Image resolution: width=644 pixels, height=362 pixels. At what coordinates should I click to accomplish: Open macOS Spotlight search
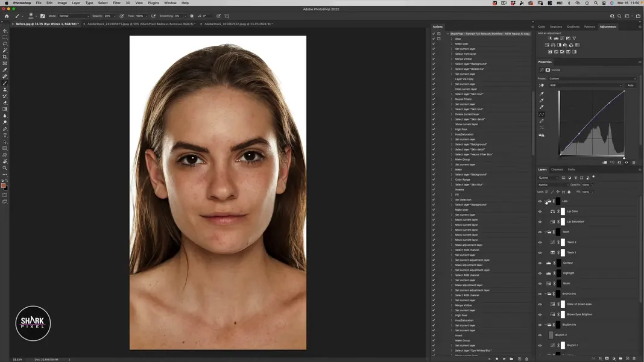[596, 3]
